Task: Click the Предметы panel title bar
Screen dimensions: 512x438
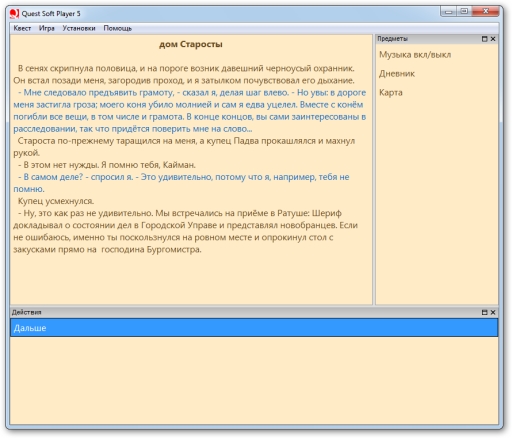Action: pos(428,39)
